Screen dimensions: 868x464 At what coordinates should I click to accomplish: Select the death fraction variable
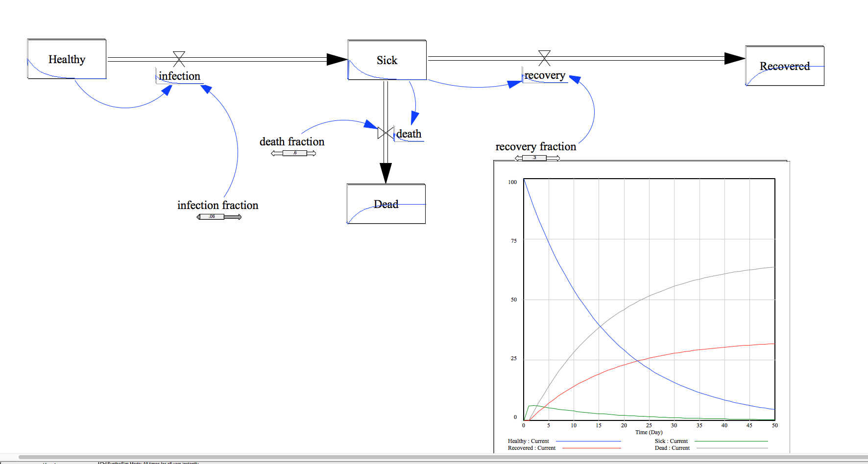pyautogui.click(x=292, y=141)
